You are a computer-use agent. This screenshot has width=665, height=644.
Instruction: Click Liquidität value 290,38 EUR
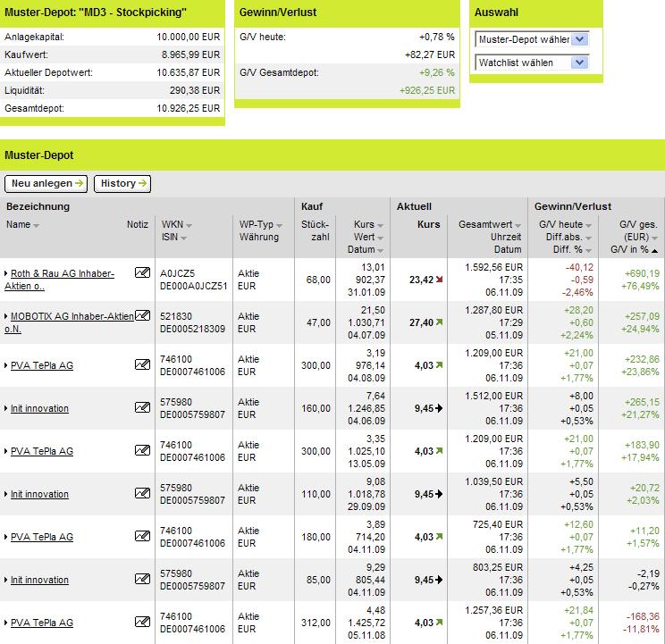click(195, 91)
